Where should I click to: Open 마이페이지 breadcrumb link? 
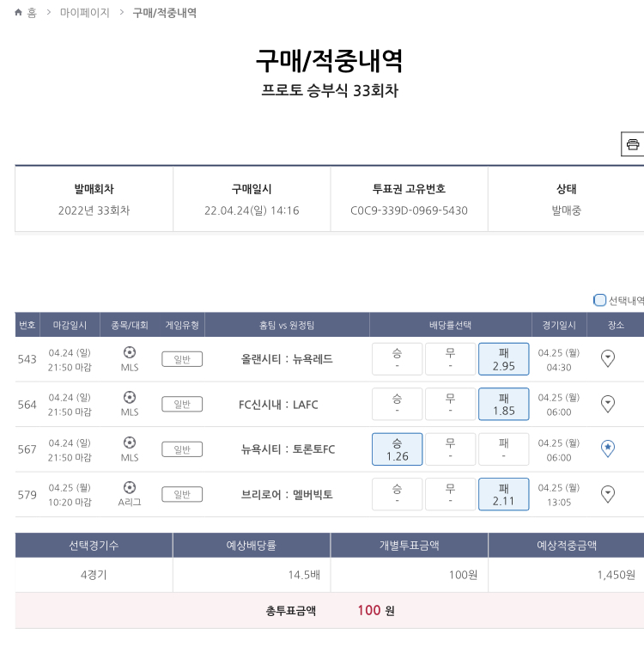click(x=84, y=13)
